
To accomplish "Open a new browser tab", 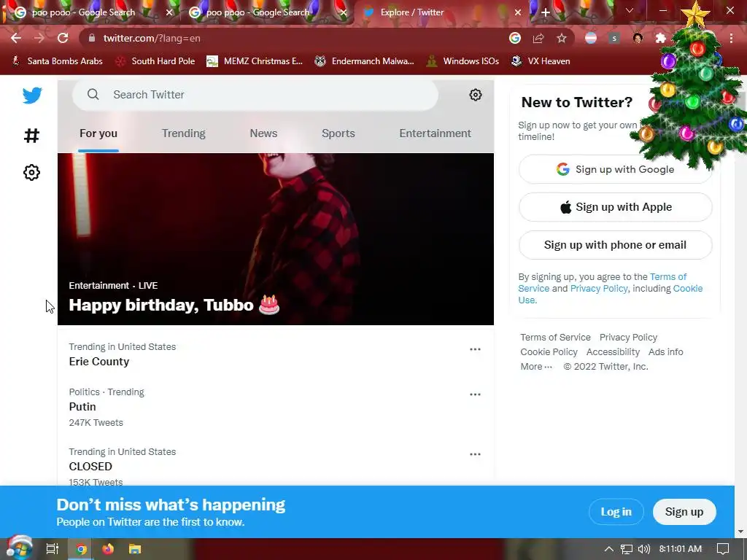I will [x=546, y=12].
